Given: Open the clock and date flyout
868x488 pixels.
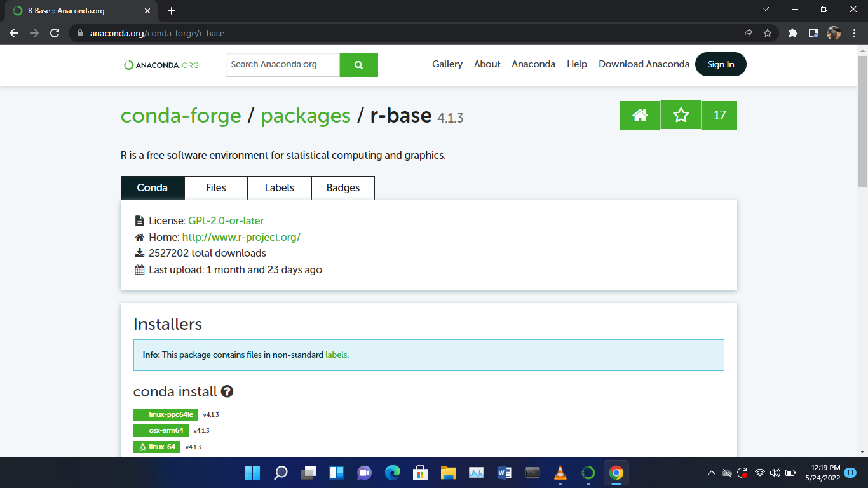Looking at the screenshot, I should [x=822, y=472].
